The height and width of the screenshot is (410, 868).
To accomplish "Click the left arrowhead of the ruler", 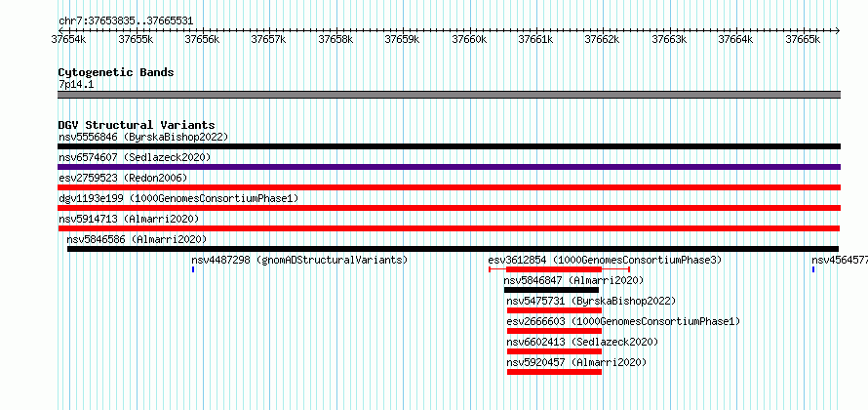I will coord(59,30).
